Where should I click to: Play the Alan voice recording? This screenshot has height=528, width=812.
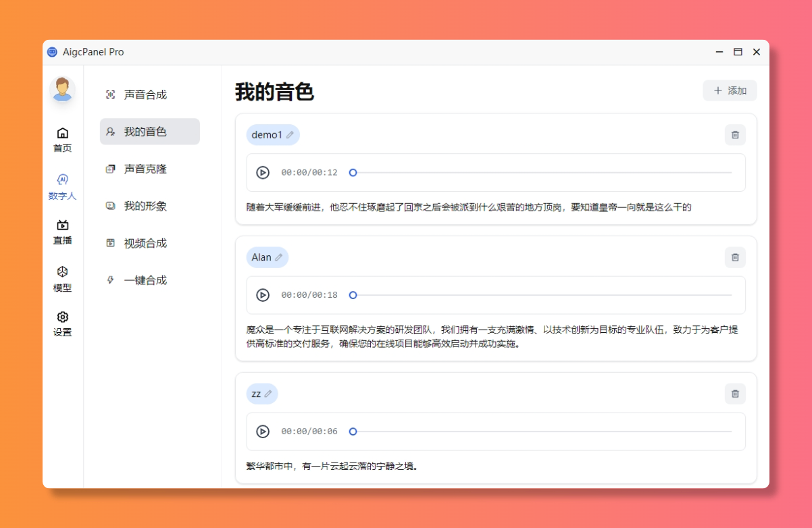(263, 295)
